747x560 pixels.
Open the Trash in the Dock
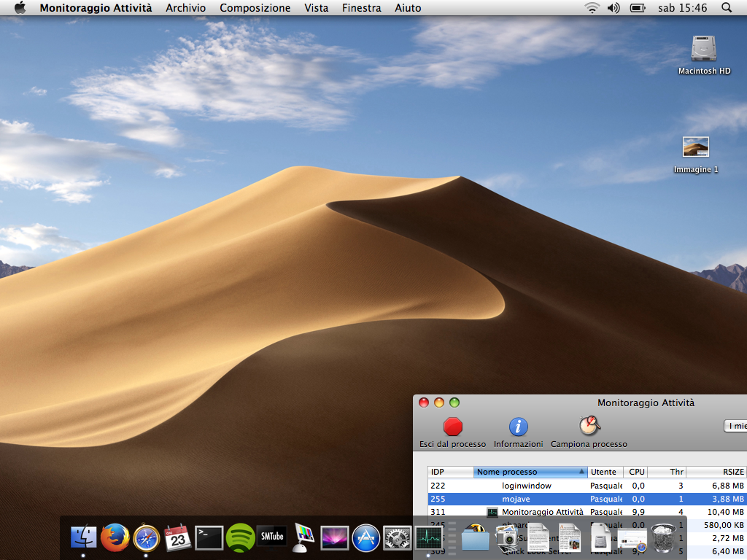point(663,538)
